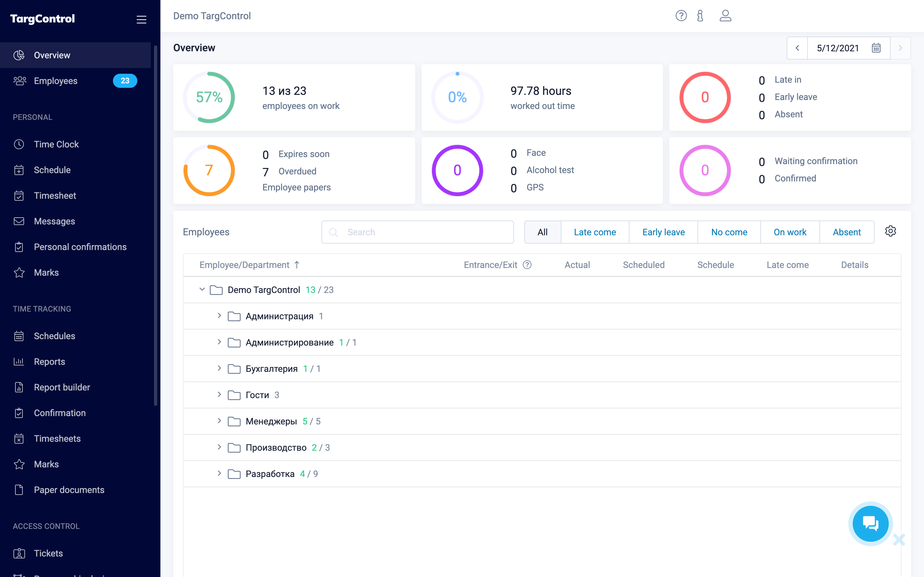Screen dimensions: 924x577
Task: Open Report builder menu item
Action: 62,387
